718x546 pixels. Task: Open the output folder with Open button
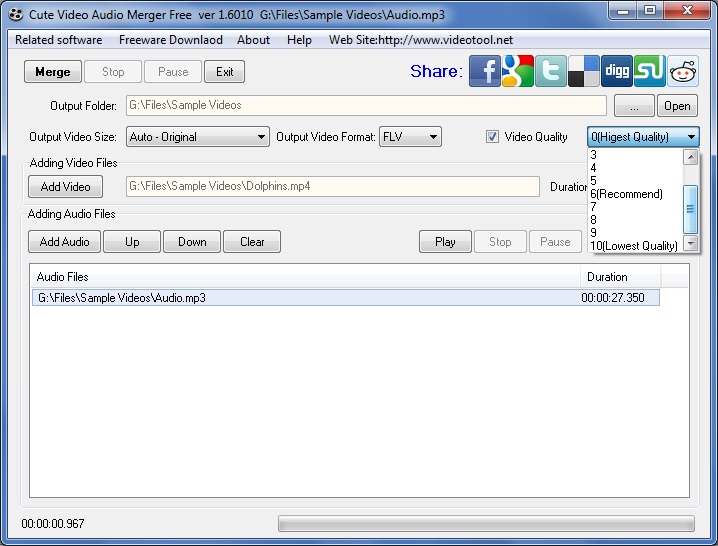point(677,106)
